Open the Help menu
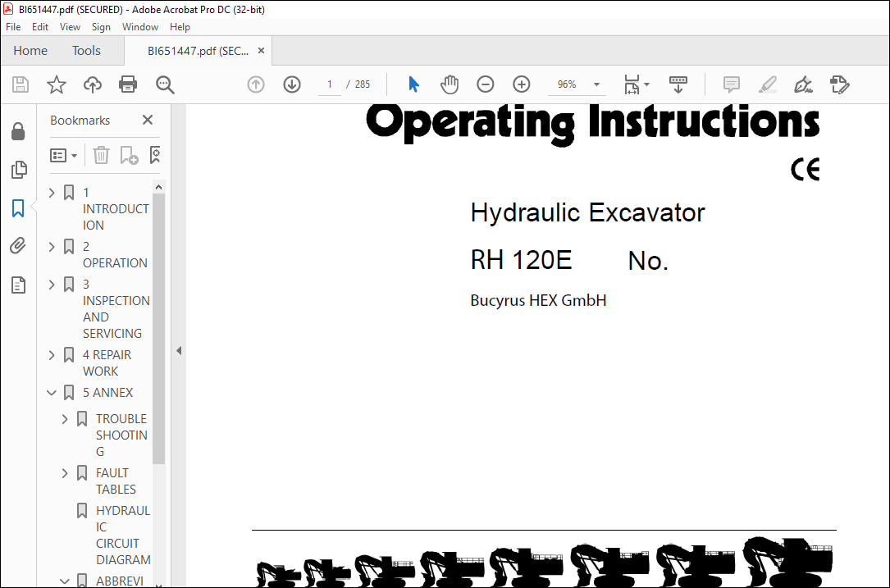The height and width of the screenshot is (588, 890). tap(180, 27)
